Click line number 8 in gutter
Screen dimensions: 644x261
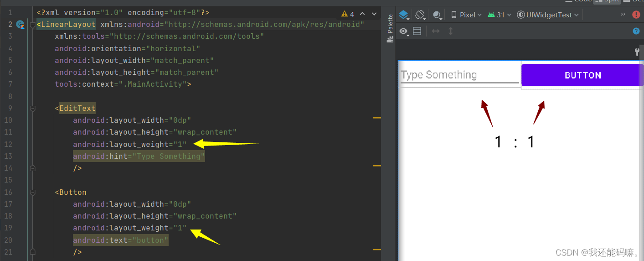[10, 96]
